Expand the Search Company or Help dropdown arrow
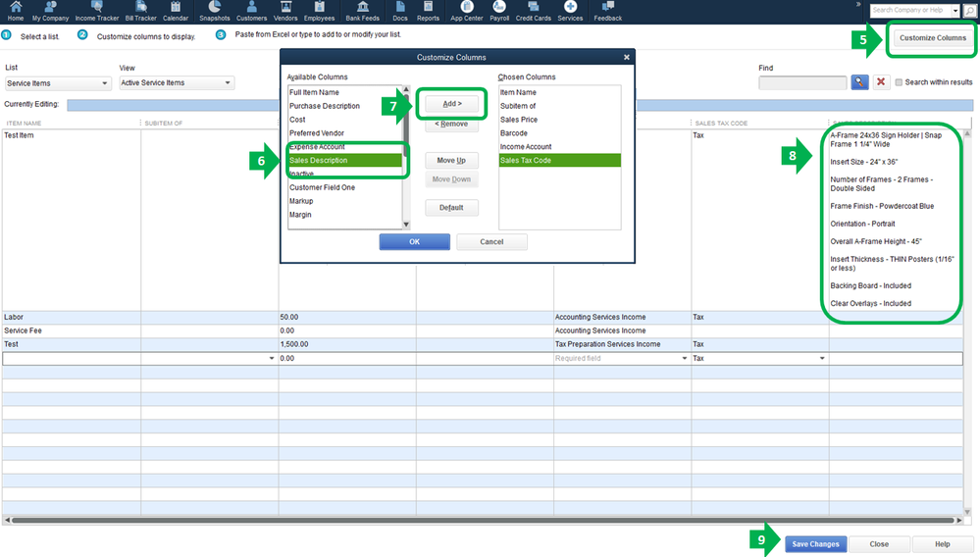This screenshot has height=557, width=980. [x=955, y=11]
